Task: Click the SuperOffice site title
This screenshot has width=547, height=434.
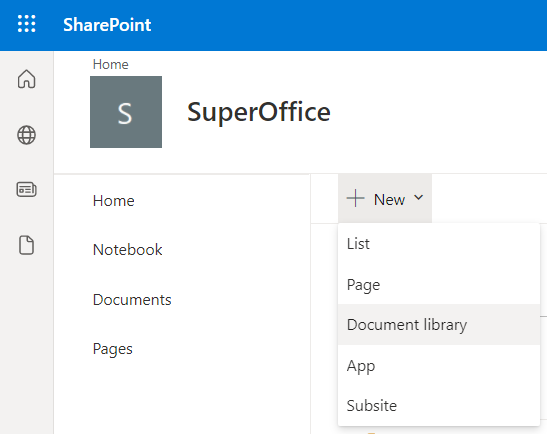Action: pos(259,112)
